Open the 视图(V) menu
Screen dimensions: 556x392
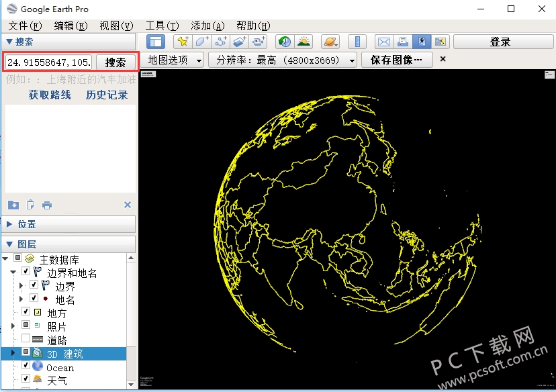[x=115, y=26]
